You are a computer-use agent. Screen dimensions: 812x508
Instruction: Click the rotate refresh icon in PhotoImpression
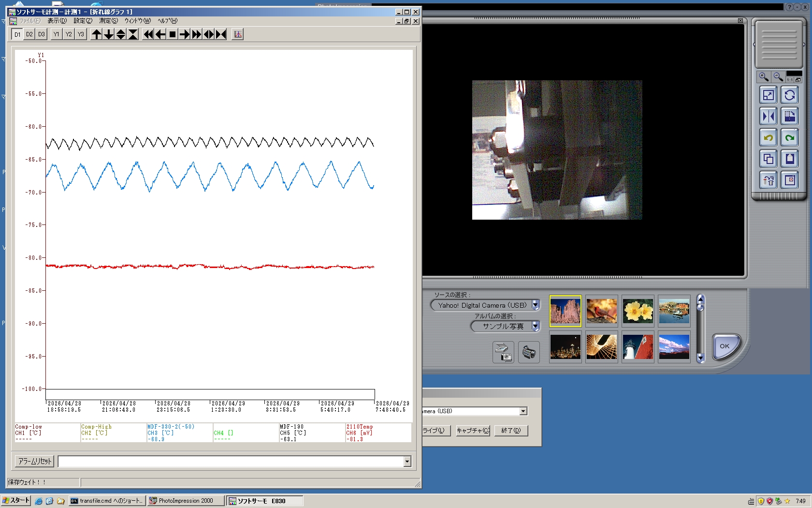pos(790,95)
